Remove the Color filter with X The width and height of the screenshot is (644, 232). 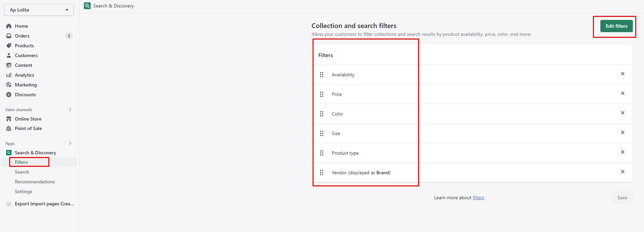tap(622, 113)
